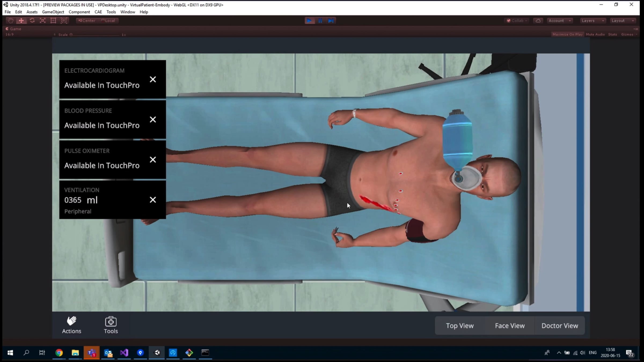The width and height of the screenshot is (644, 362).
Task: Click the Play button
Action: pos(309,21)
